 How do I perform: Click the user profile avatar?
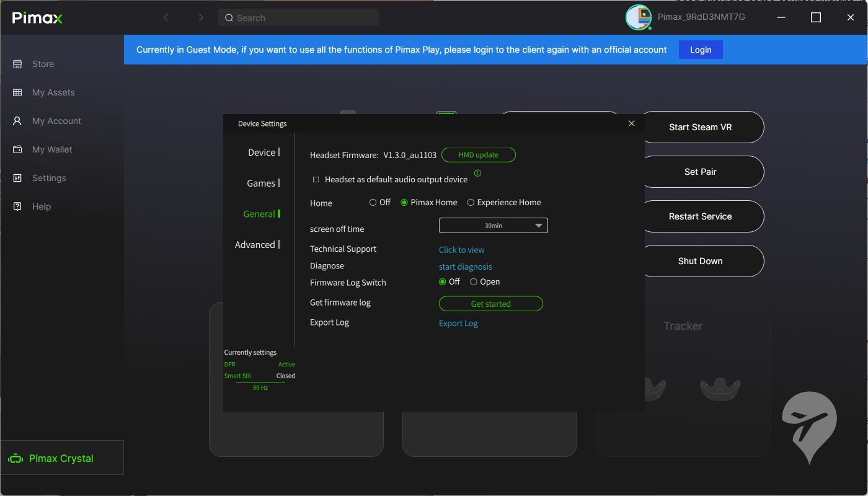(638, 17)
